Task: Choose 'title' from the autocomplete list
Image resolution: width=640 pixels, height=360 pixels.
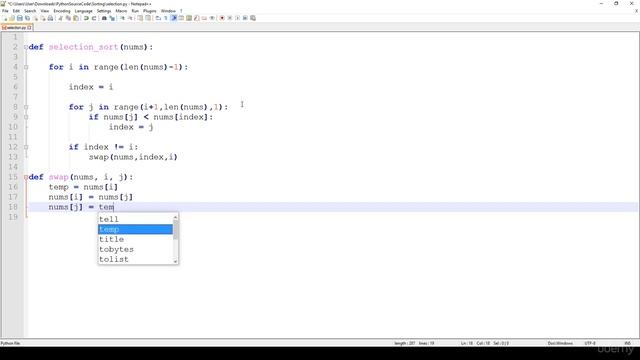Action: coord(136,239)
